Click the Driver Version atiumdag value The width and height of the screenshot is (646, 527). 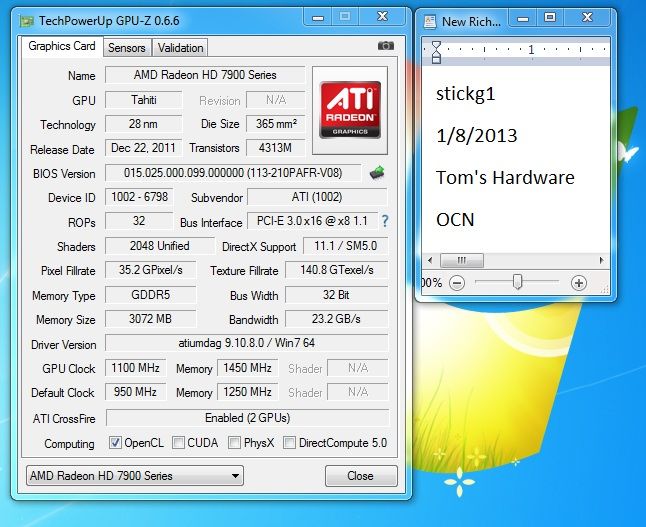(247, 343)
